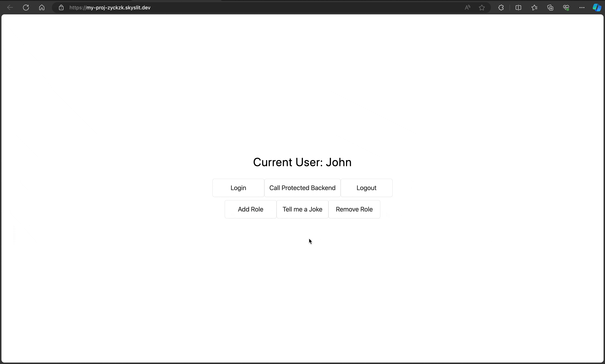Open the Favorites list icon
605x364 pixels.
click(534, 8)
